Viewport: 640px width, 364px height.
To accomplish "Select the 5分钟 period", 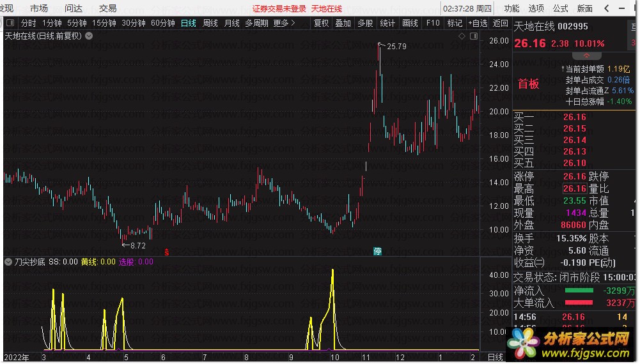I will [77, 23].
